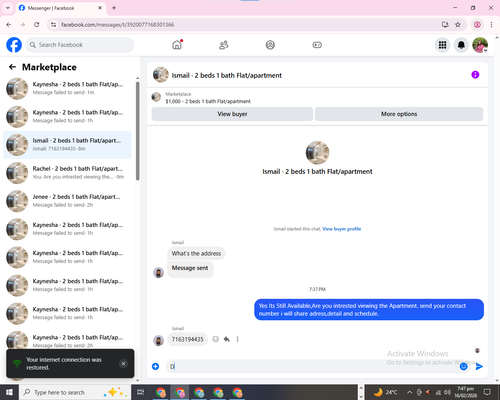The image size is (500, 400).
Task: Close the Messenger | Facebook tab
Action: pyautogui.click(x=100, y=8)
